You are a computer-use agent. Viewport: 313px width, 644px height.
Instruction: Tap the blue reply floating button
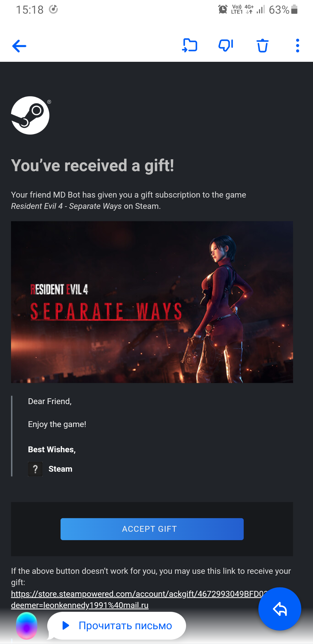280,609
